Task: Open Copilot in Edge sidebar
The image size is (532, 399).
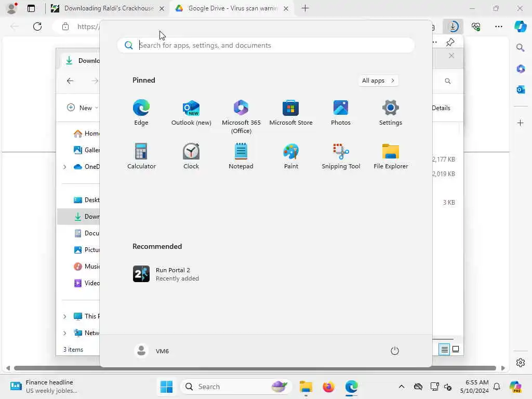Action: 521,26
